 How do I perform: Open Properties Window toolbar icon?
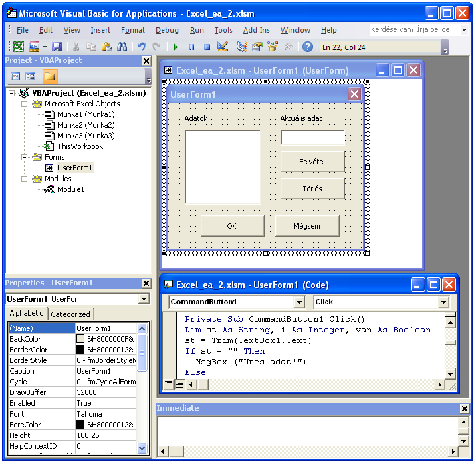click(x=257, y=47)
